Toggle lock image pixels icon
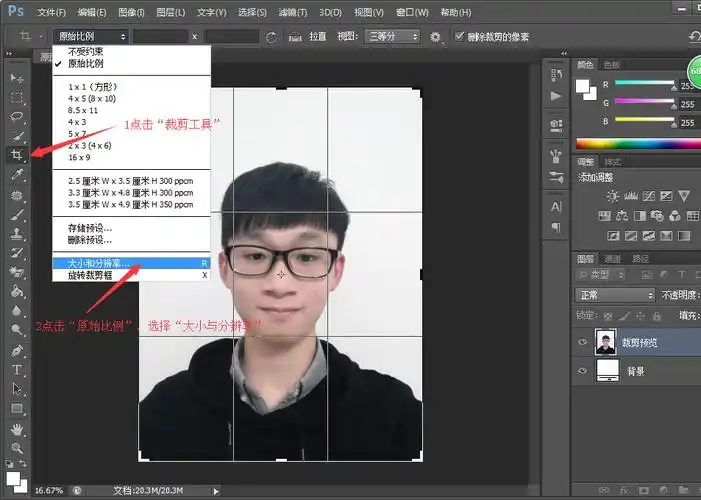 [x=625, y=316]
